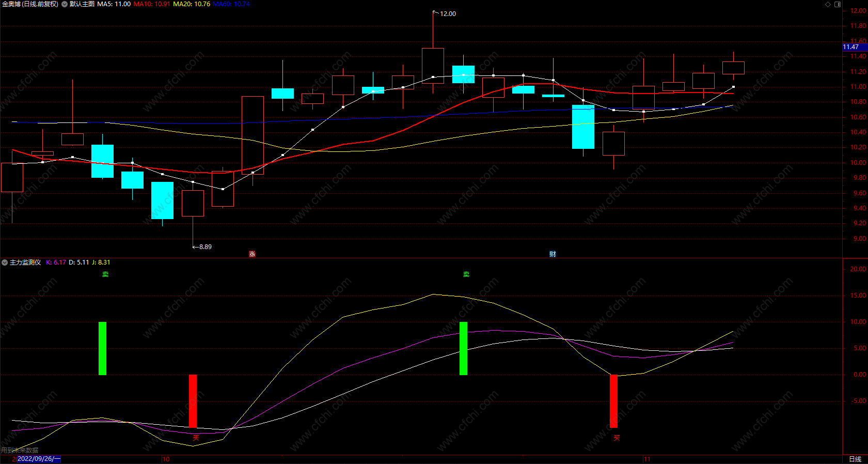Viewport: 868px width, 464px height.
Task: Toggle the side panel icon at top right
Action: point(838,4)
